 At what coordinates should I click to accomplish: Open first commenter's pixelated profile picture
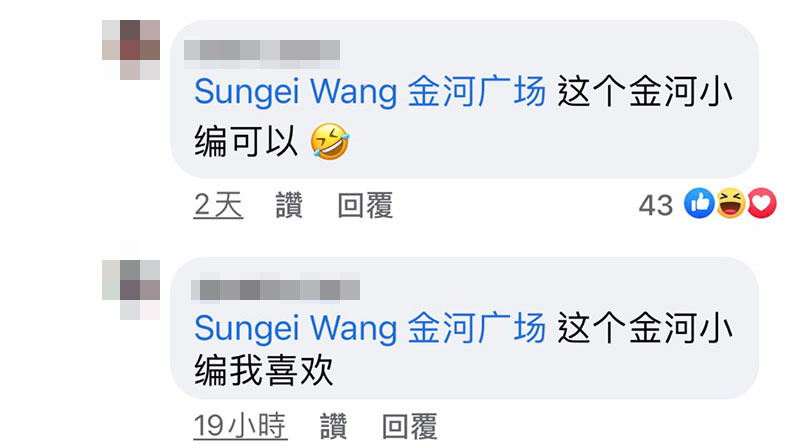point(131,49)
